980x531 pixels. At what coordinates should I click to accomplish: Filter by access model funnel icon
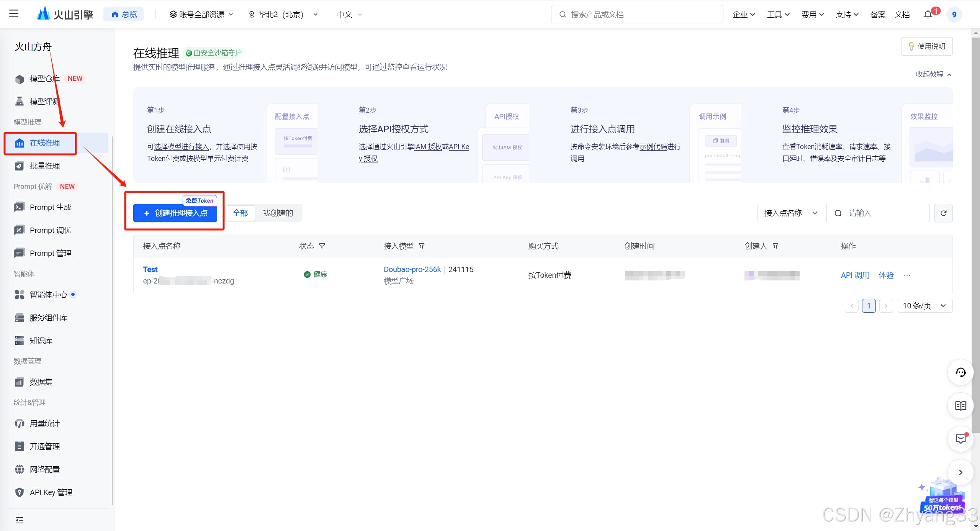click(422, 246)
